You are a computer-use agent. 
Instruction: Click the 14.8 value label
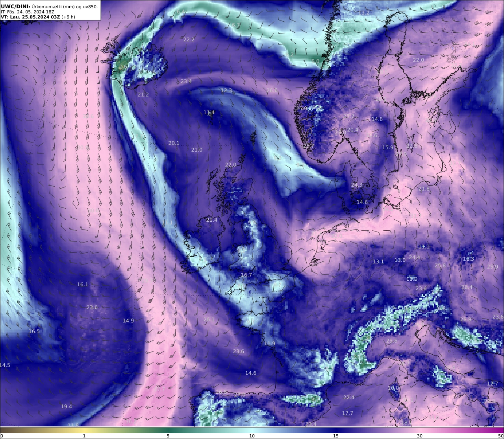pos(377,119)
